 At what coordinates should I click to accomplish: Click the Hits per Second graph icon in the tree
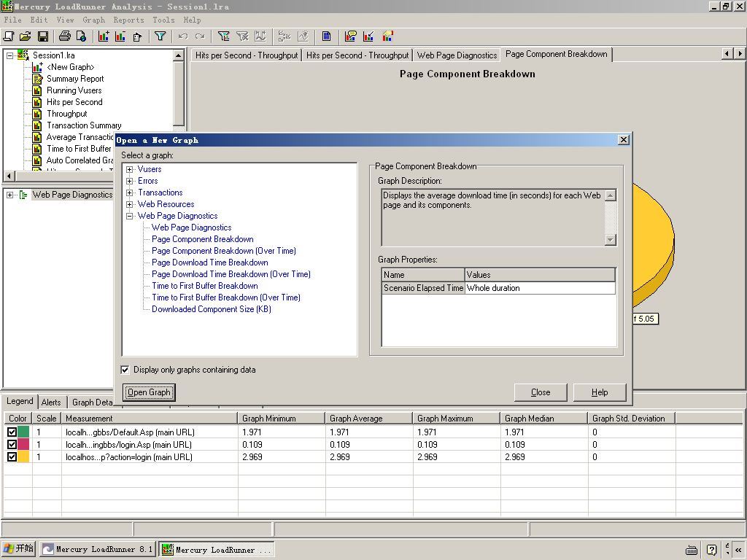pos(37,102)
